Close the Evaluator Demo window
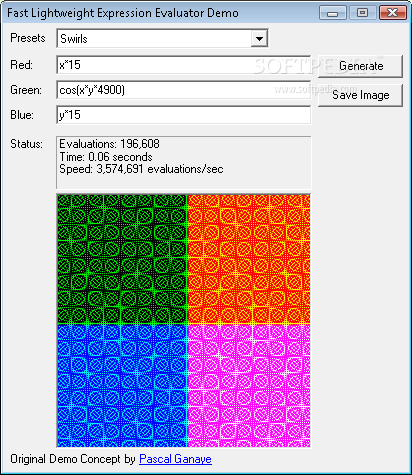412x475 pixels. click(x=393, y=13)
